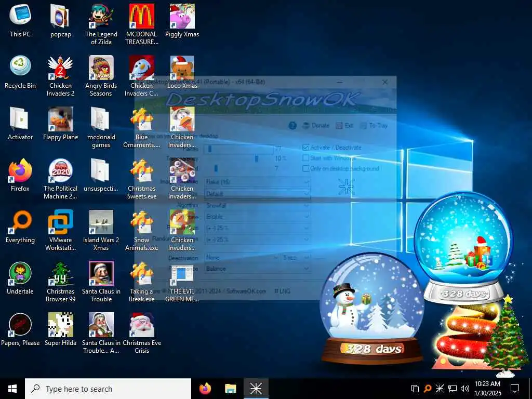Select the Angry Birds Seasons shortcut

coord(101,76)
